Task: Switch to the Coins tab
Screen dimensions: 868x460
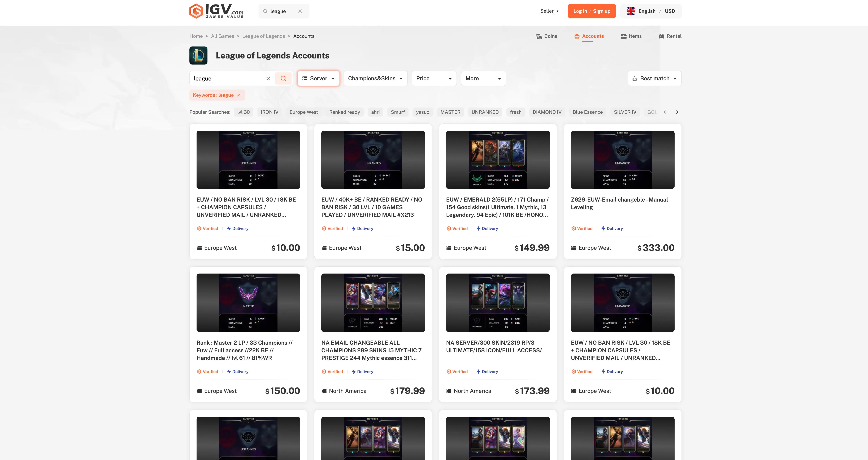Action: click(x=546, y=36)
